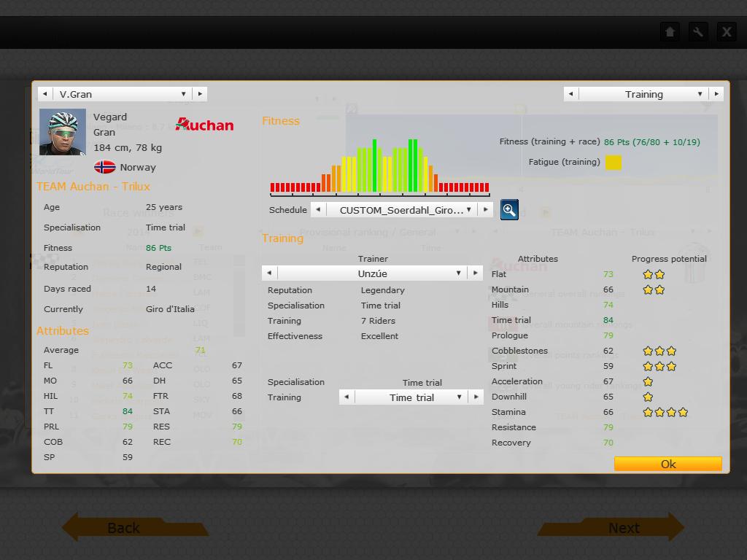This screenshot has height=560, width=747.
Task: Open the V.Gran rider dropdown
Action: point(183,94)
